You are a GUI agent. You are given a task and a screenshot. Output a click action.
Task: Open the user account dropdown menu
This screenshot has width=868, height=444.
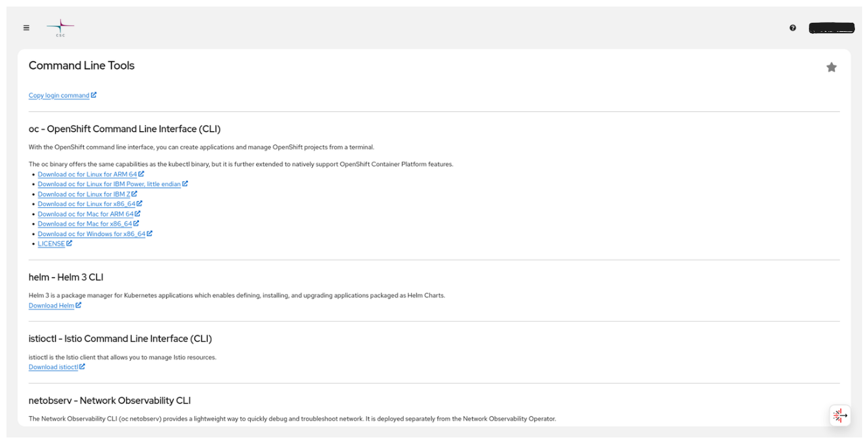tap(832, 27)
